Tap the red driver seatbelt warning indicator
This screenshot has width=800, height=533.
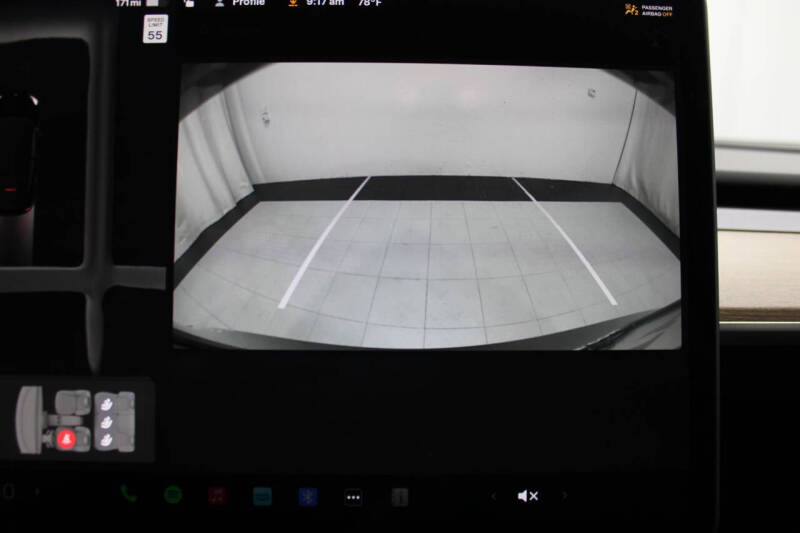(x=66, y=439)
